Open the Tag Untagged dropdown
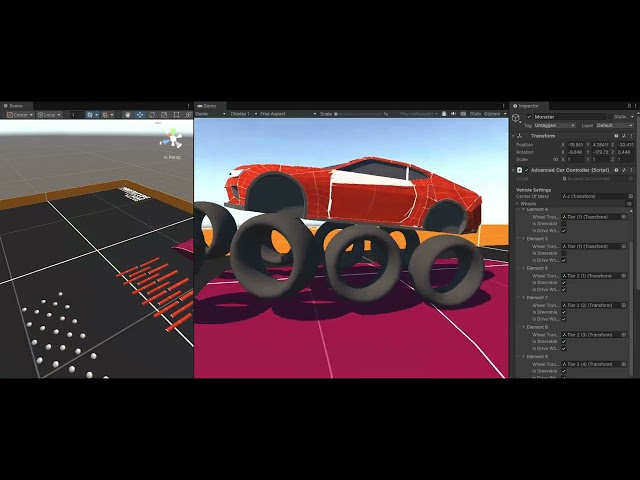The height and width of the screenshot is (480, 640). click(555, 125)
